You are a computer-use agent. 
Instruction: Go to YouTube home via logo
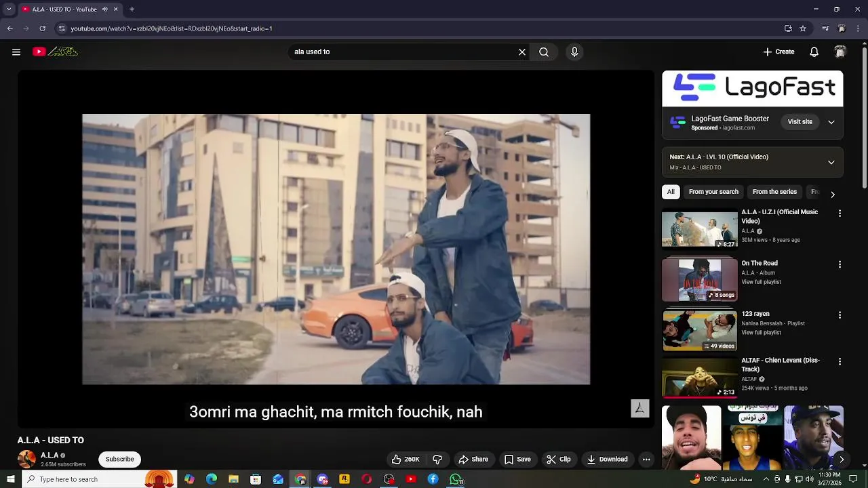tap(56, 52)
